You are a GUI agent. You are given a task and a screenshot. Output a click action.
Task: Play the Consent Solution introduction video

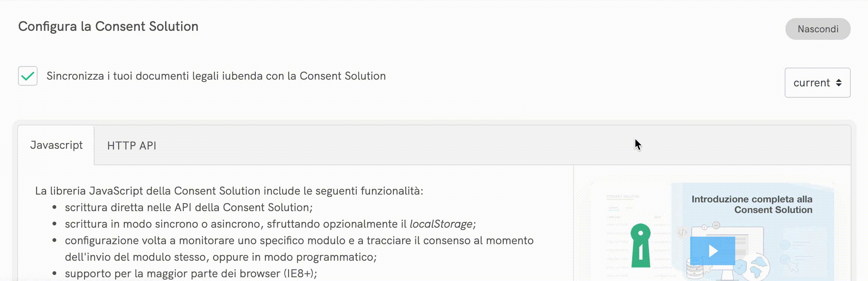713,250
